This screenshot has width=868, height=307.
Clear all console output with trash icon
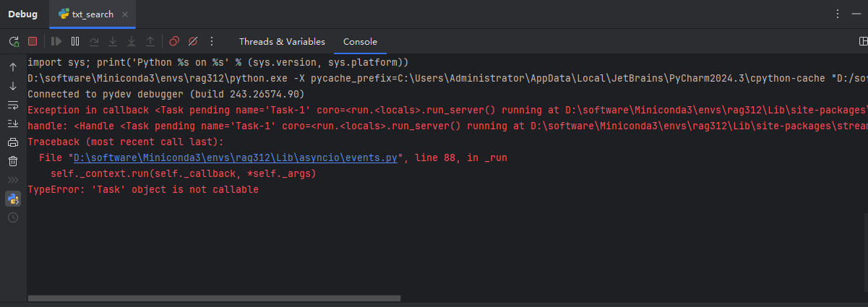click(13, 161)
